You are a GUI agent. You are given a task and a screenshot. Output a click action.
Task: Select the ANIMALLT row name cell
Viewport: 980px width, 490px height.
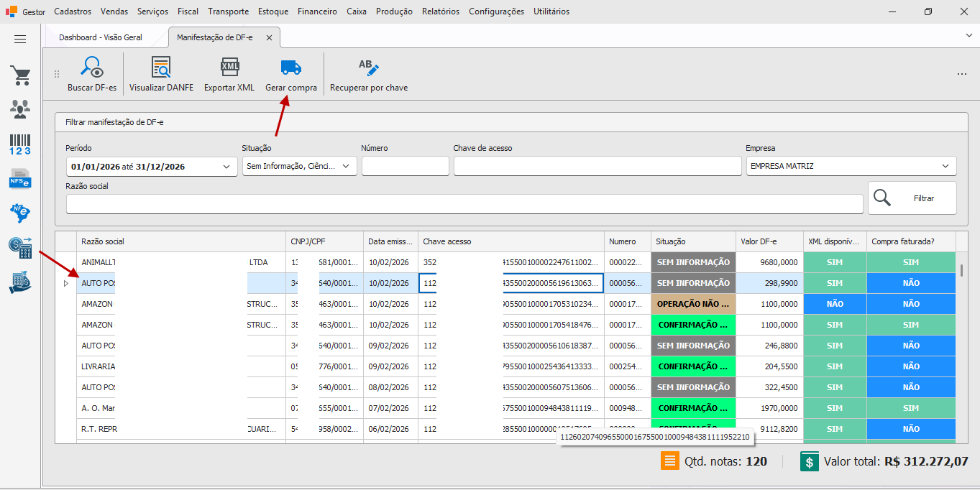click(180, 262)
